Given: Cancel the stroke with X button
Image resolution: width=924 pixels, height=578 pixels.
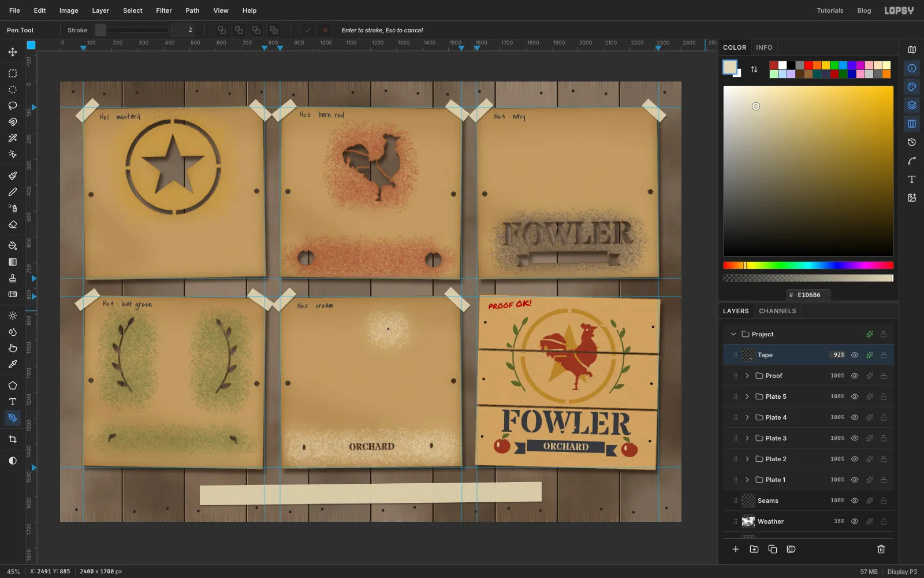Looking at the screenshot, I should (325, 30).
